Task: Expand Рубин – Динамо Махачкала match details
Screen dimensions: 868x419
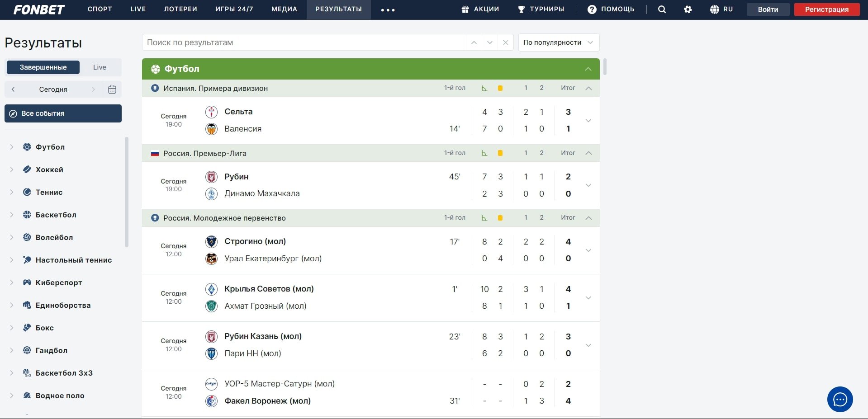Action: (588, 185)
